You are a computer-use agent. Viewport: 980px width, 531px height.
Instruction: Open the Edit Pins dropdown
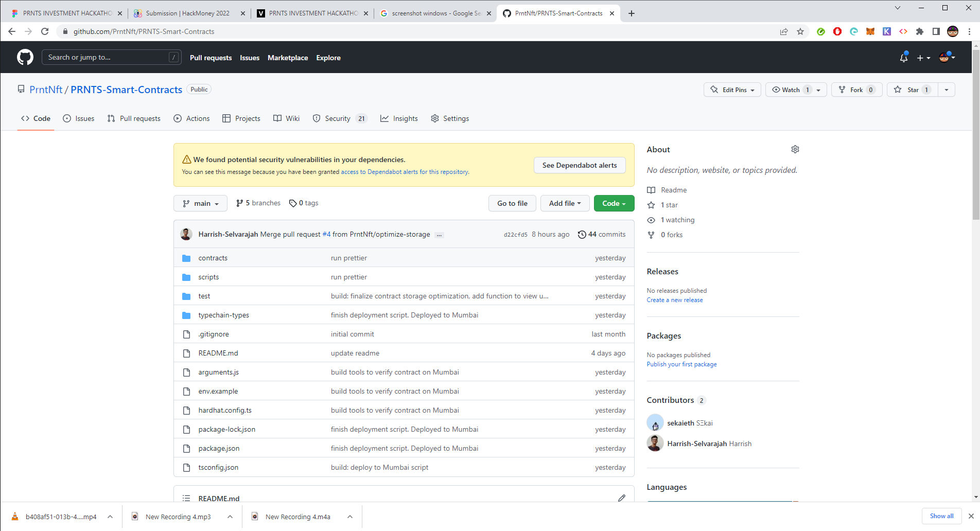732,90
